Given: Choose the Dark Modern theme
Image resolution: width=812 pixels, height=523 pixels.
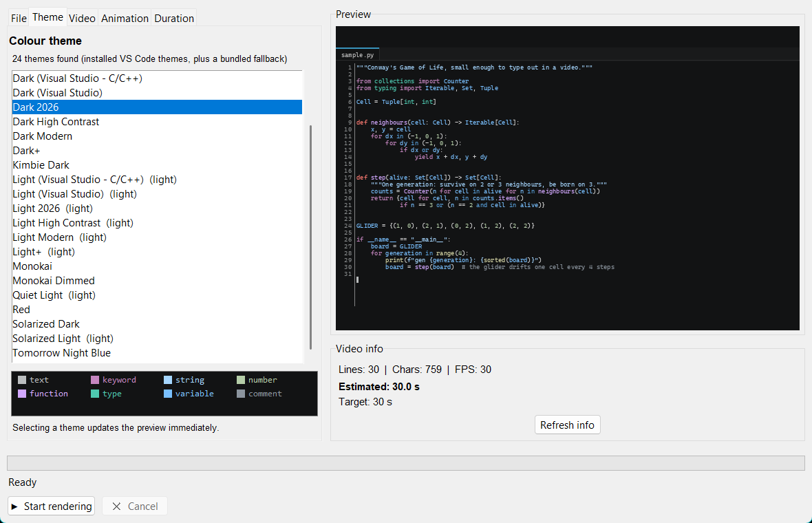Looking at the screenshot, I should tap(157, 136).
